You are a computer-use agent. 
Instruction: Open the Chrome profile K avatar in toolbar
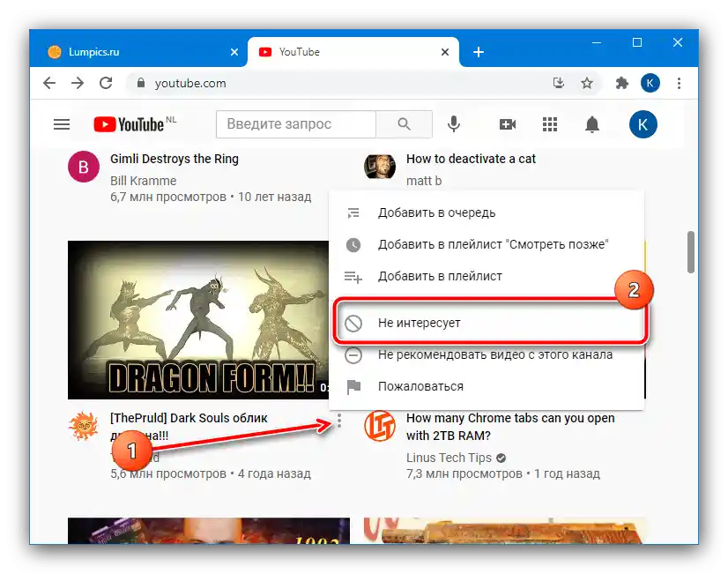[650, 83]
